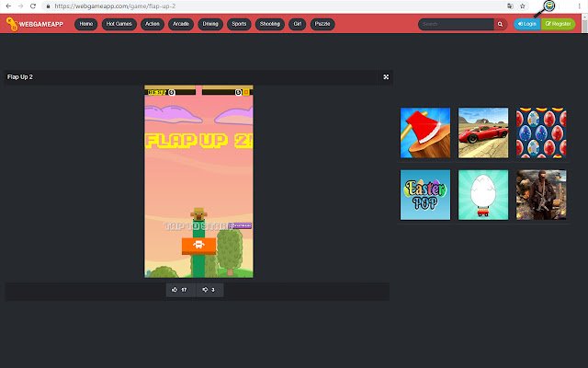This screenshot has height=368, width=588.
Task: Click the Flap Up 2 title text
Action: click(20, 77)
